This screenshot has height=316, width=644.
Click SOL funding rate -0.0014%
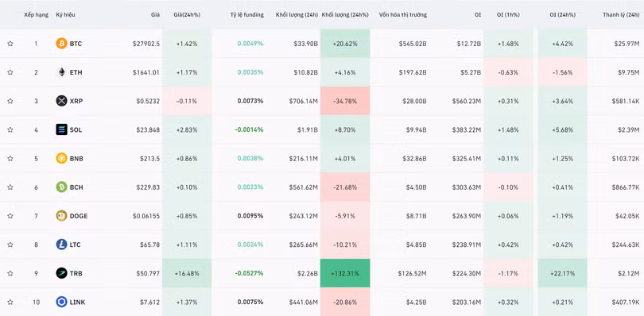[250, 129]
